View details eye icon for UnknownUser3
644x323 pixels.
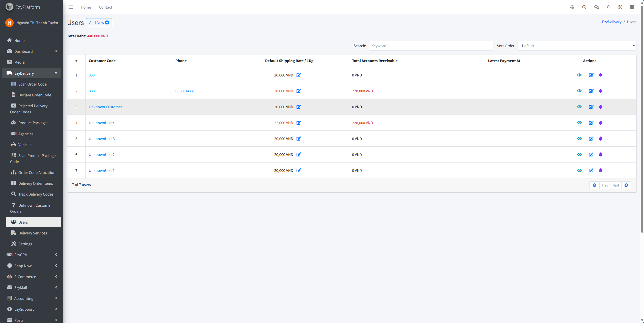point(579,139)
